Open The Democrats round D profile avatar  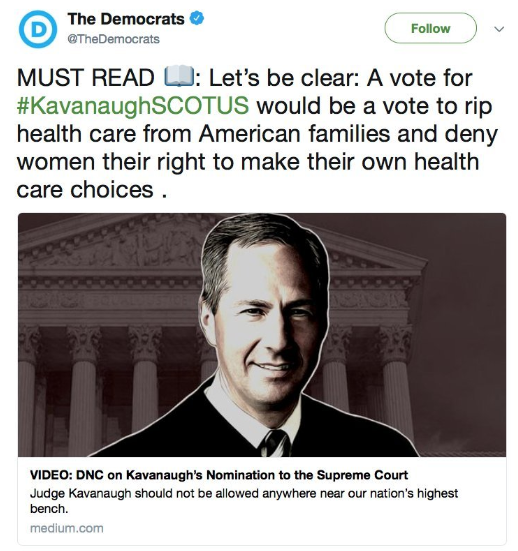tap(38, 29)
